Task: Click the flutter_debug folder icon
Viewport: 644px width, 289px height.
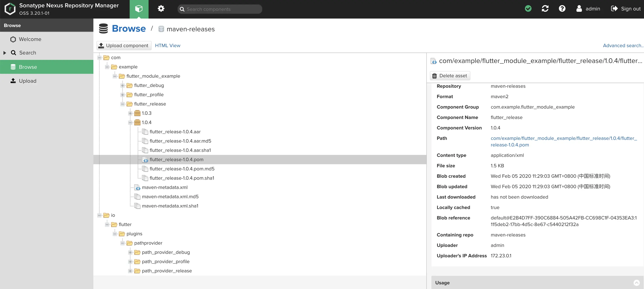Action: point(129,85)
